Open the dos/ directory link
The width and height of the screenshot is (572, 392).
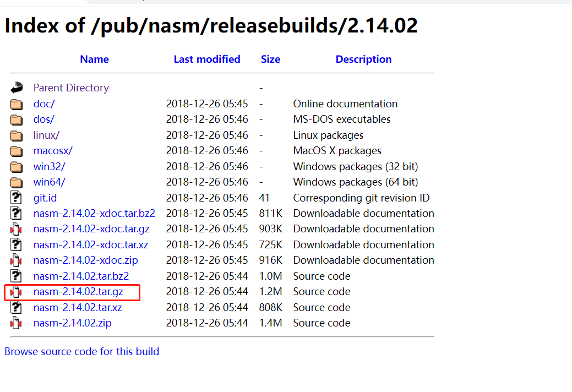click(44, 119)
